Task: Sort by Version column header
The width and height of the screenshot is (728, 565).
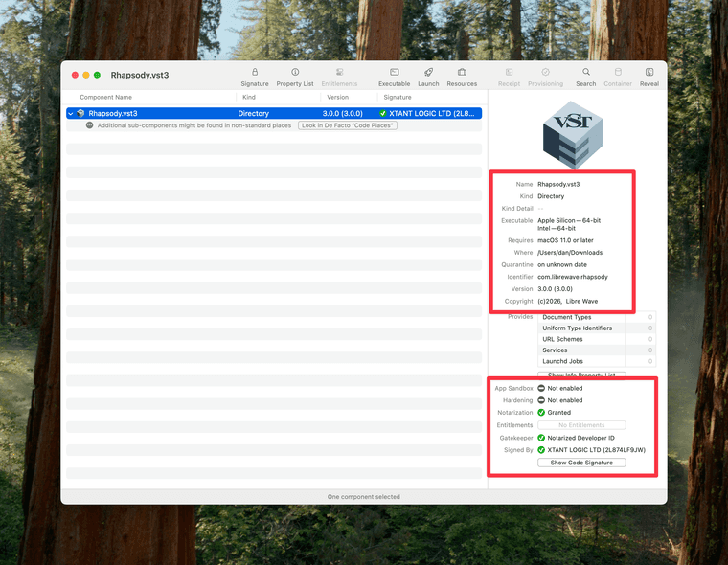Action: pyautogui.click(x=337, y=97)
